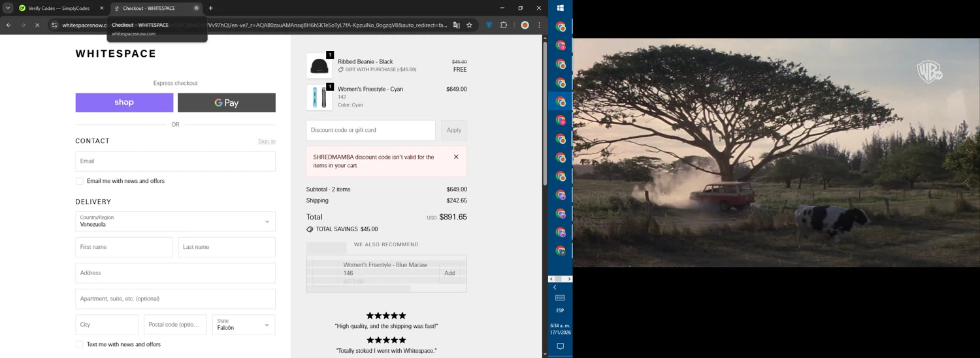Open a new browser tab
980x358 pixels.
(x=210, y=8)
